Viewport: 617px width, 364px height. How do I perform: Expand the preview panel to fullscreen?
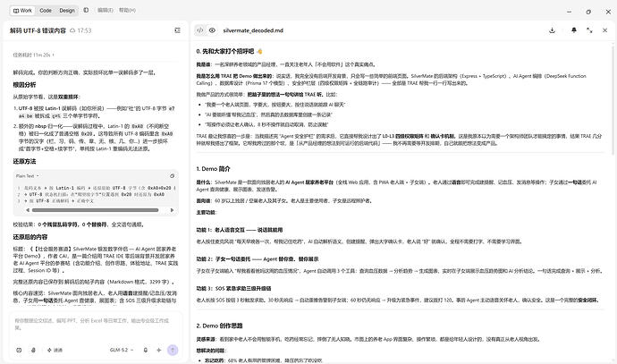589,30
